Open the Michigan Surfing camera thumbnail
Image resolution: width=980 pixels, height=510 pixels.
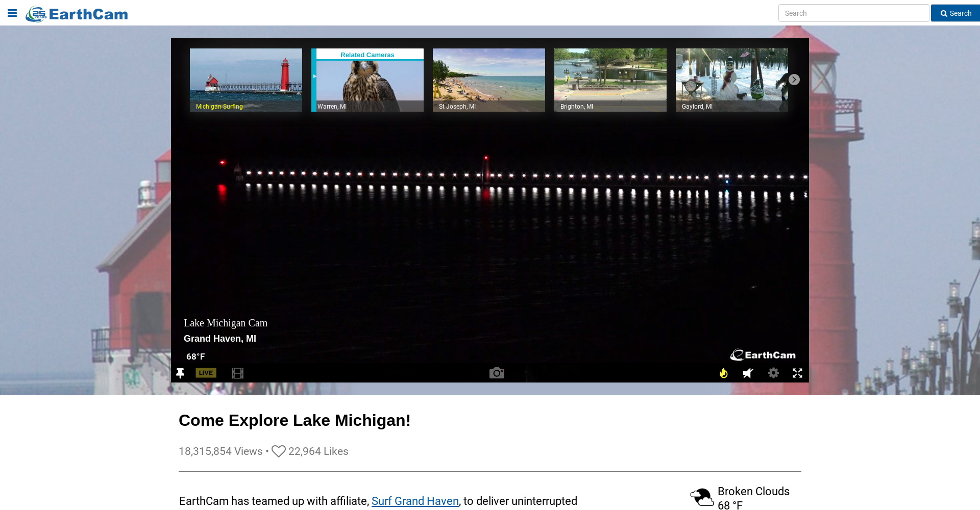(x=246, y=80)
